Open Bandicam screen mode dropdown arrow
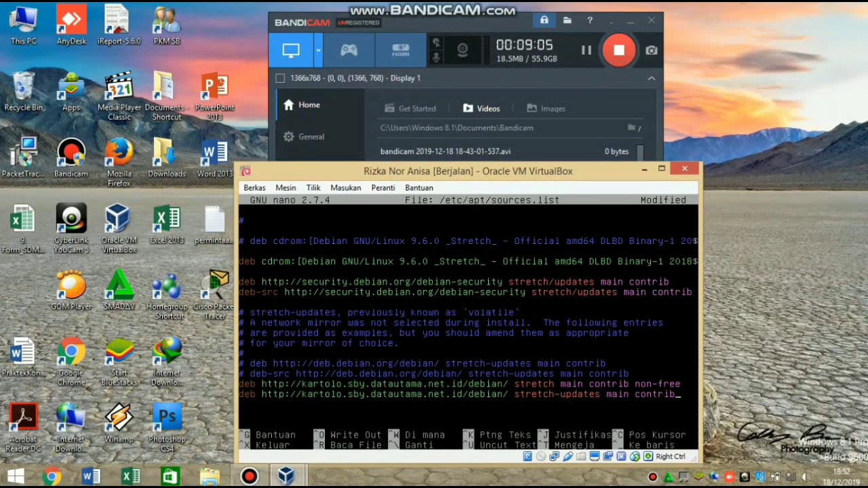The width and height of the screenshot is (868, 488). [318, 50]
